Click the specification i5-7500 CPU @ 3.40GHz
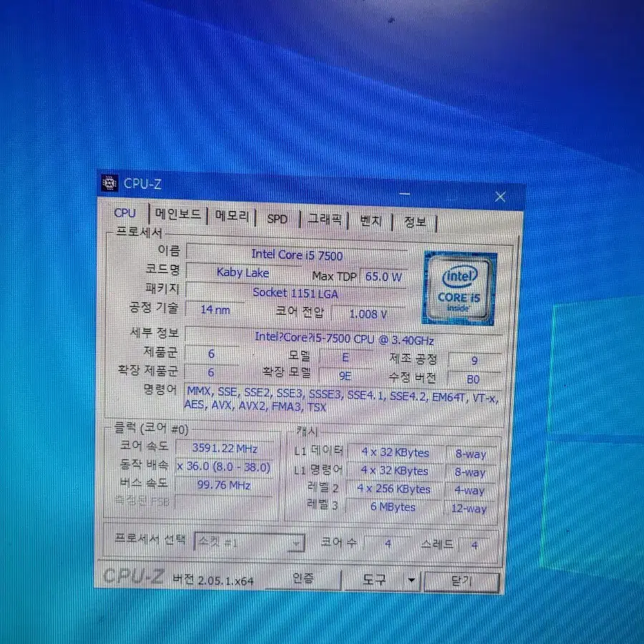 tap(344, 339)
